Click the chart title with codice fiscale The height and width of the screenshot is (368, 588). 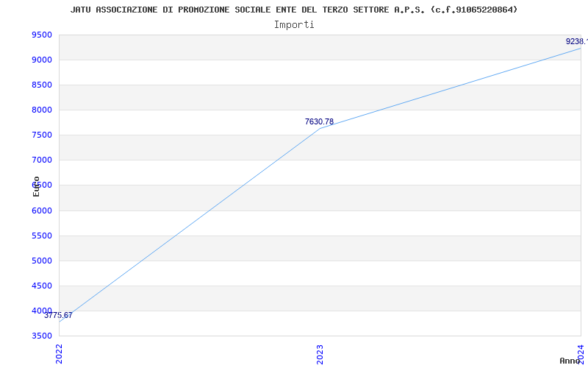[x=293, y=10]
